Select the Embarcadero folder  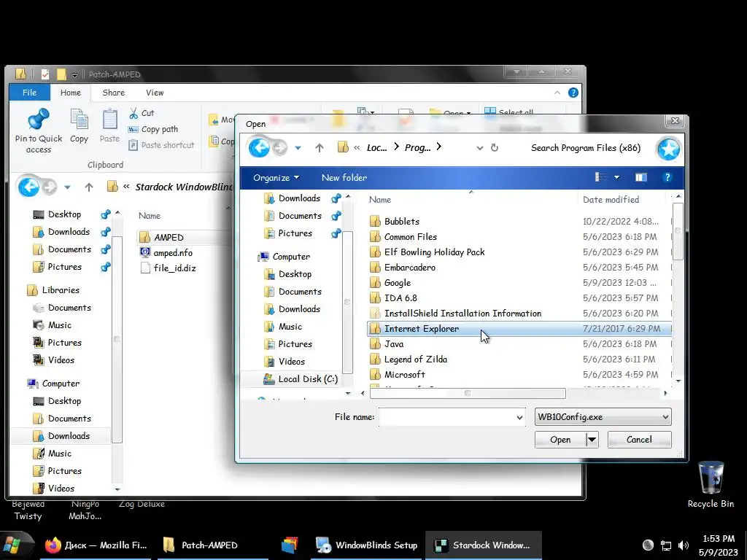pyautogui.click(x=519, y=267)
